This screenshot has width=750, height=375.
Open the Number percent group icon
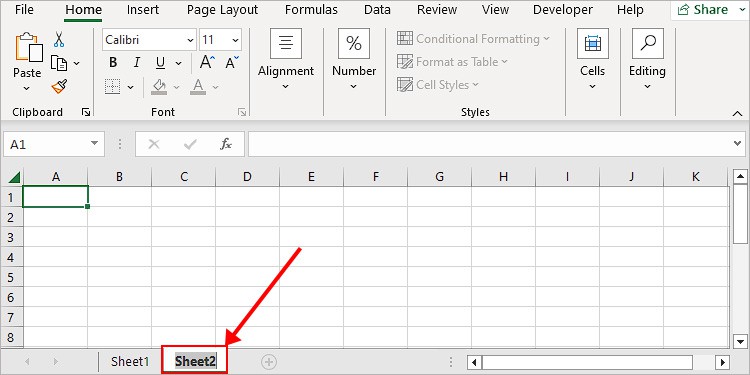[353, 44]
